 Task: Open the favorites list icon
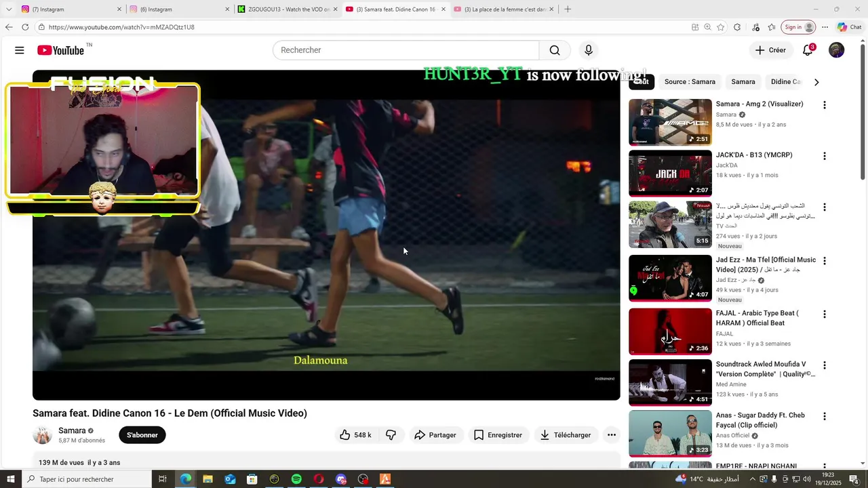772,27
